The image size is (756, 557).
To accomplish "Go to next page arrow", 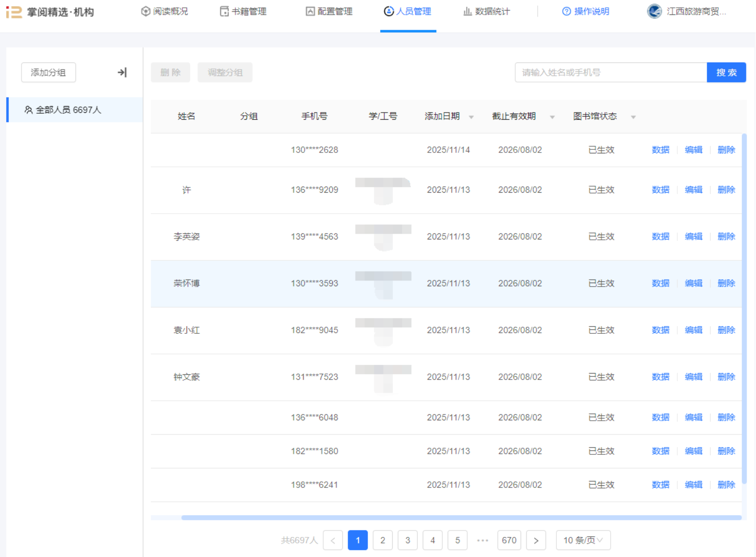I will click(x=536, y=540).
